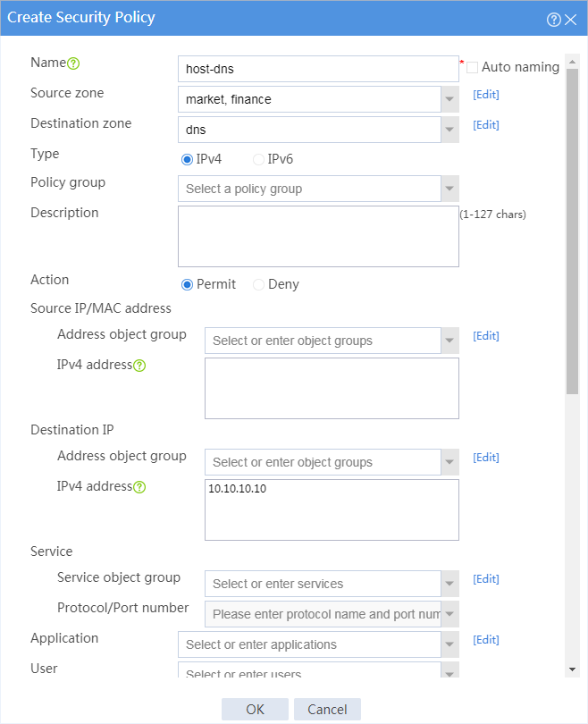Select the Permit action radio button
This screenshot has width=588, height=724.
(187, 284)
